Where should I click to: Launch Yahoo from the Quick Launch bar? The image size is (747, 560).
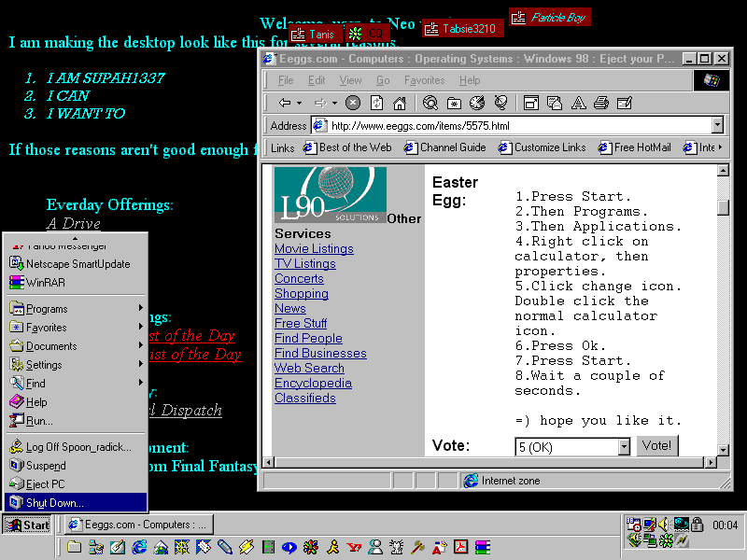354,547
